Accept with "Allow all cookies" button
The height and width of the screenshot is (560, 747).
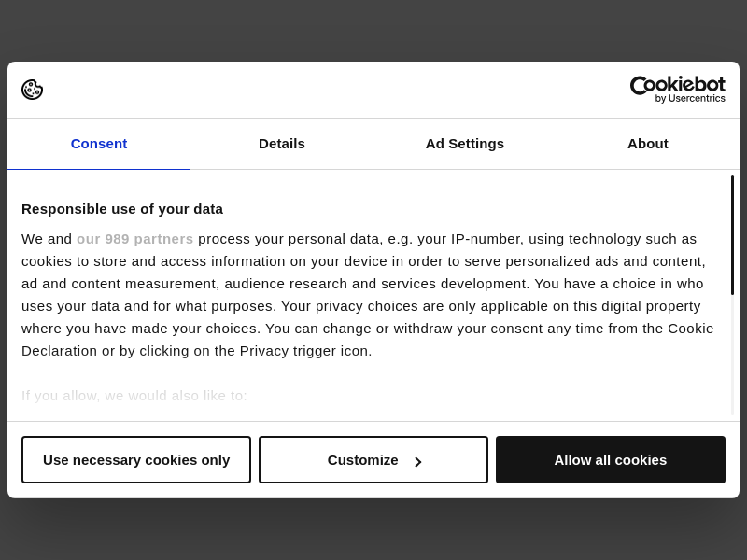(x=611, y=460)
